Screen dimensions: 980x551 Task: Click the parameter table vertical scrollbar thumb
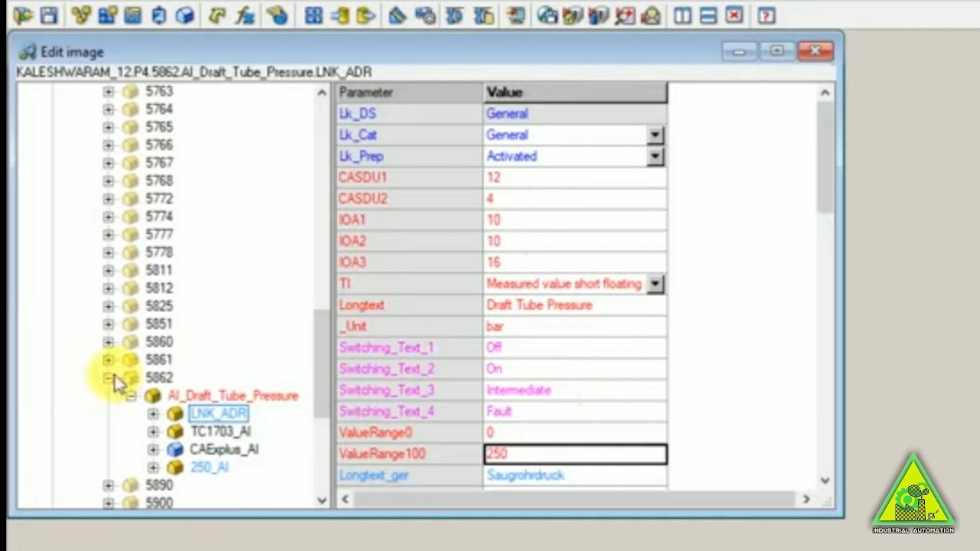(x=825, y=157)
